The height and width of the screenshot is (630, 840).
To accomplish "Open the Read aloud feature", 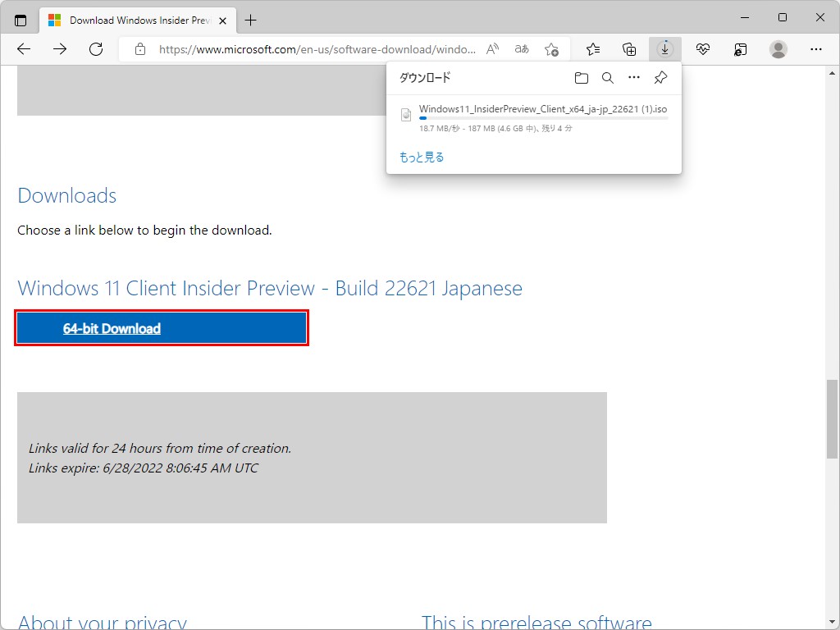I will pyautogui.click(x=492, y=49).
